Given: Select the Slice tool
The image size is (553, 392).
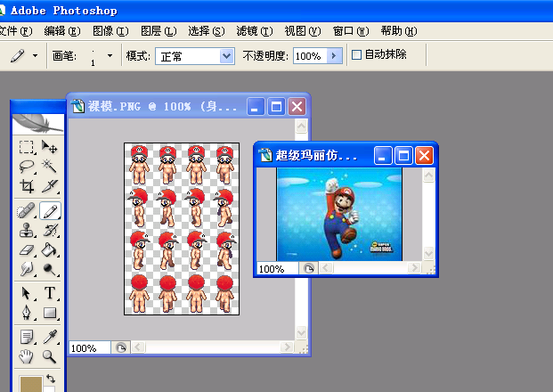Looking at the screenshot, I should (49, 185).
